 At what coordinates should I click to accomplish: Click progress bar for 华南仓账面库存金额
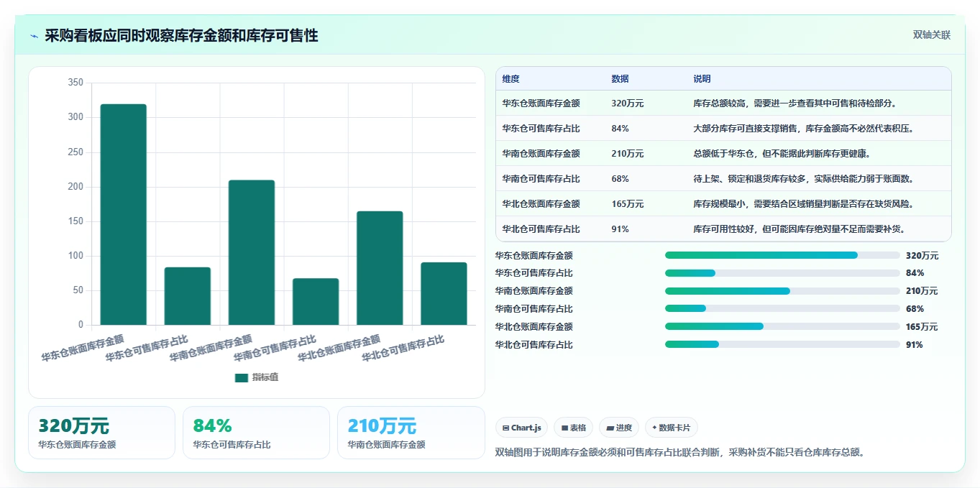tap(782, 291)
